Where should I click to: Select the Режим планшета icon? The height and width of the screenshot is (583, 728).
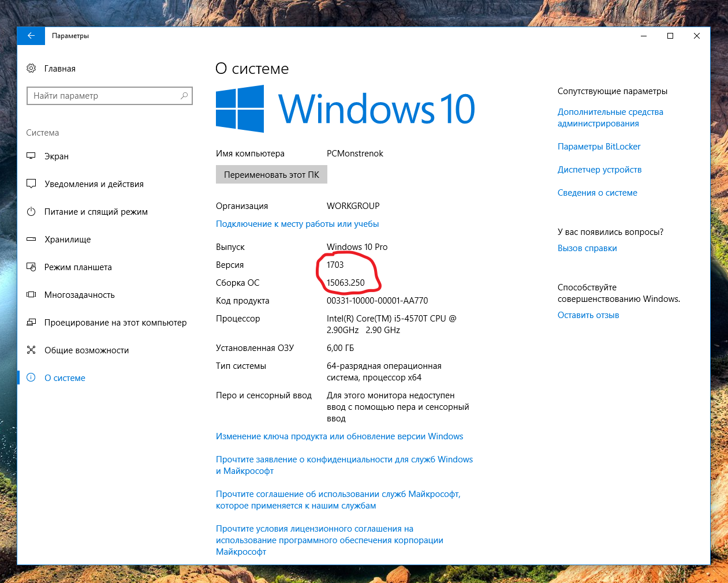[x=31, y=267]
